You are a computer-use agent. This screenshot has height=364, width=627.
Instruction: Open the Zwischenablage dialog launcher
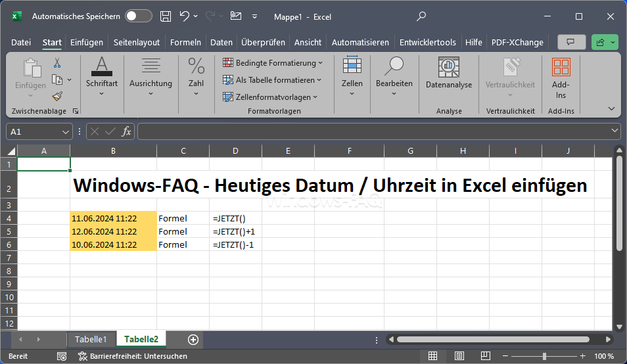[x=76, y=111]
